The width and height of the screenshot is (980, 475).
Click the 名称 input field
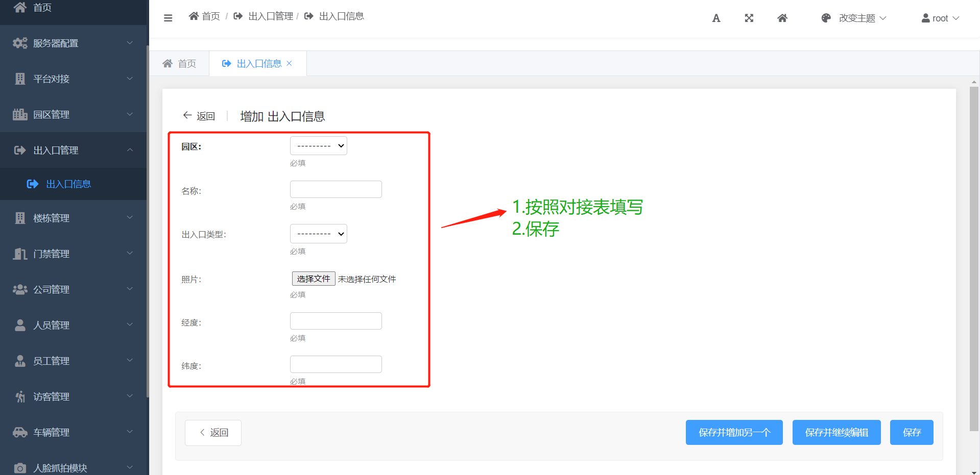[x=336, y=189]
